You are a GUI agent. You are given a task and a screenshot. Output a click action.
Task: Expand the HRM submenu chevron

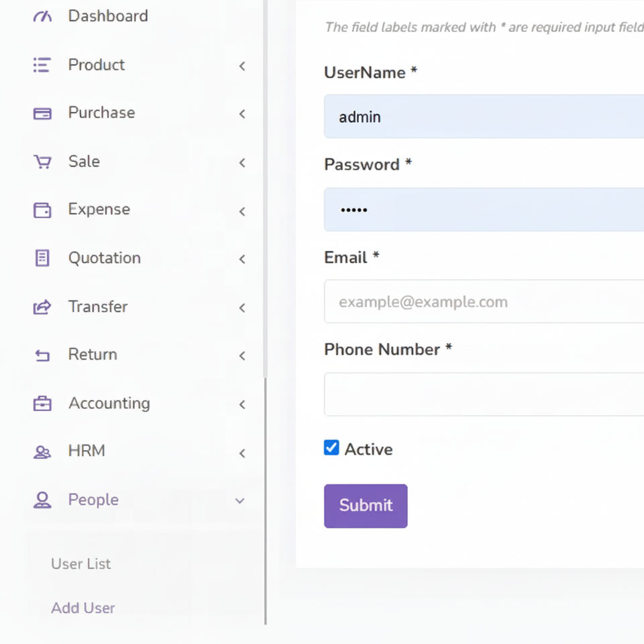241,453
